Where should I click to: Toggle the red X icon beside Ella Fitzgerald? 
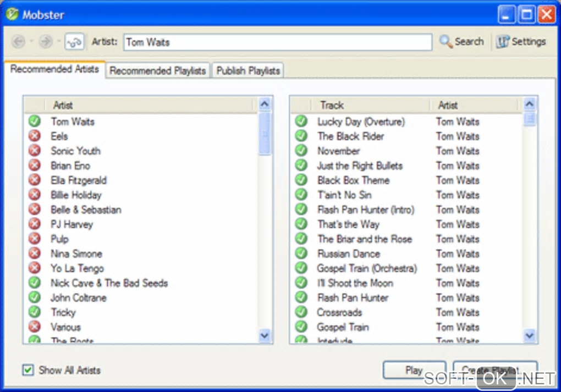pos(35,180)
